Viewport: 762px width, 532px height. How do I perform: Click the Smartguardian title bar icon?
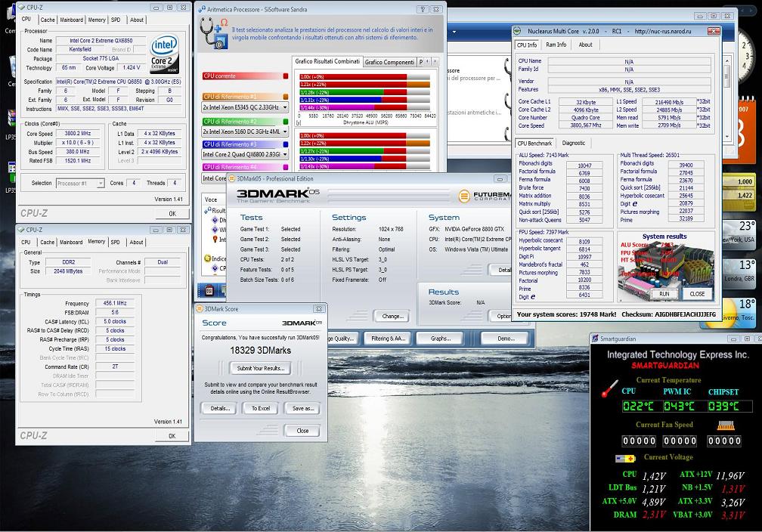point(595,338)
